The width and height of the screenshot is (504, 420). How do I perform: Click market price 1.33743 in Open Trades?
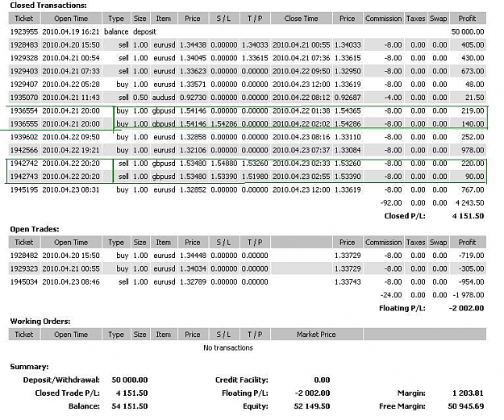click(x=348, y=282)
